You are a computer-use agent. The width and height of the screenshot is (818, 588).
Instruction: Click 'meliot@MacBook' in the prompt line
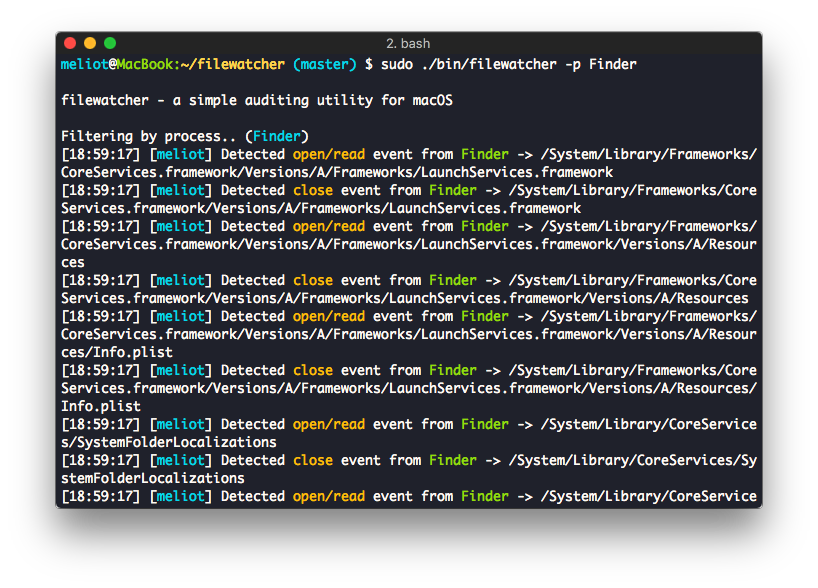[117, 64]
